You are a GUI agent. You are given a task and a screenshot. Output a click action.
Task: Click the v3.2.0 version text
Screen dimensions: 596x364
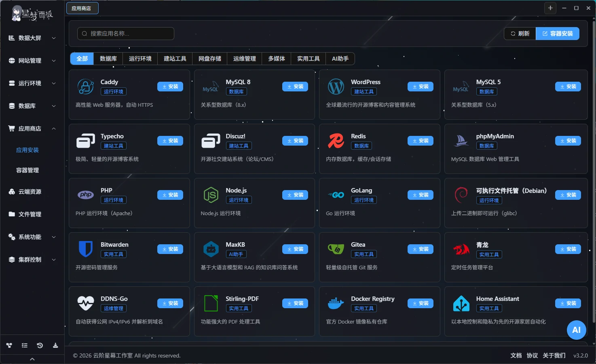(581, 356)
